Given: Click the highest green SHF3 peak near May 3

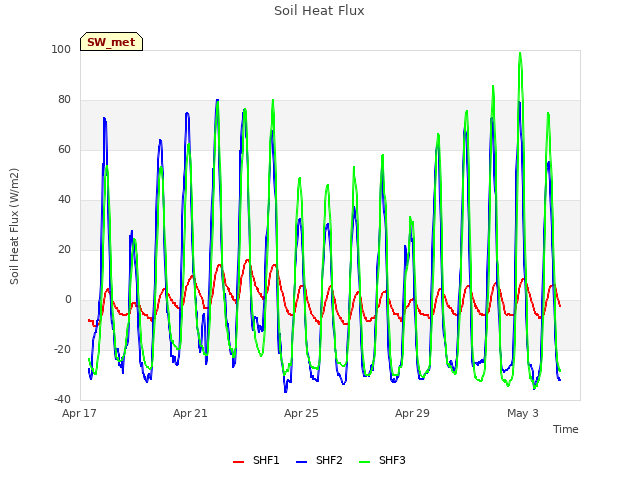Looking at the screenshot, I should (520, 53).
